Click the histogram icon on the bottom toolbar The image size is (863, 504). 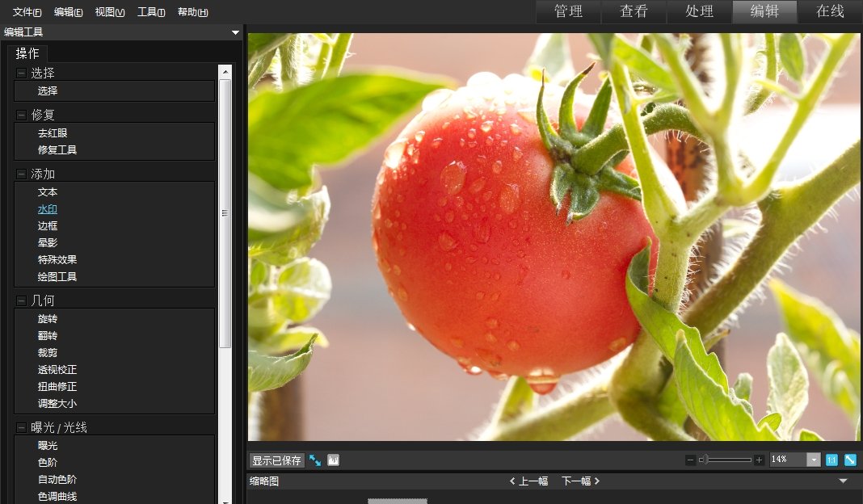click(x=334, y=460)
